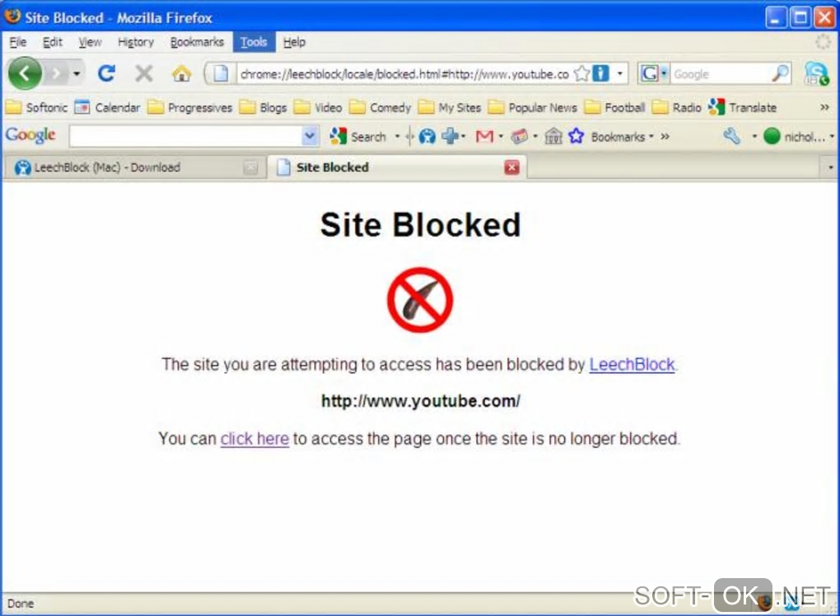This screenshot has width=840, height=616.
Task: Go to the Home page icon
Action: [x=182, y=73]
